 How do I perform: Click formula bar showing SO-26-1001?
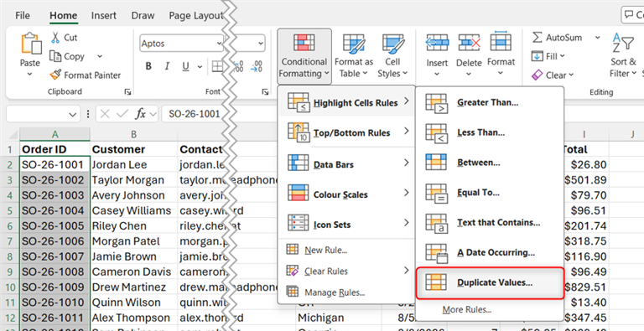click(195, 114)
